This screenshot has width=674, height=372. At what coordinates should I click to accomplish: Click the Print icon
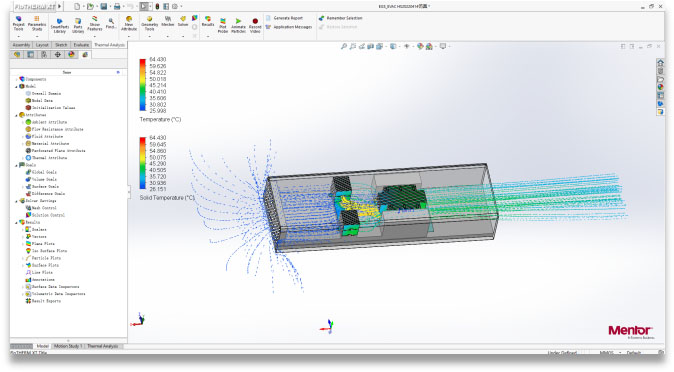(116, 6)
